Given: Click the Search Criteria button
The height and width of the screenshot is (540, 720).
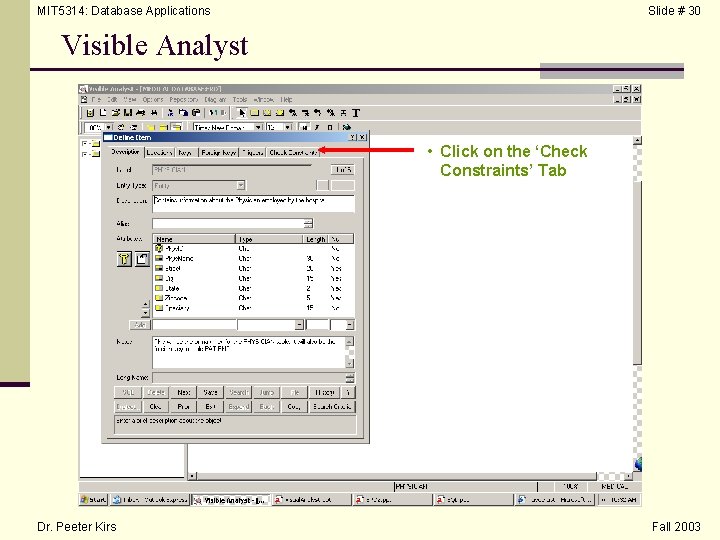Looking at the screenshot, I should pos(332,407).
